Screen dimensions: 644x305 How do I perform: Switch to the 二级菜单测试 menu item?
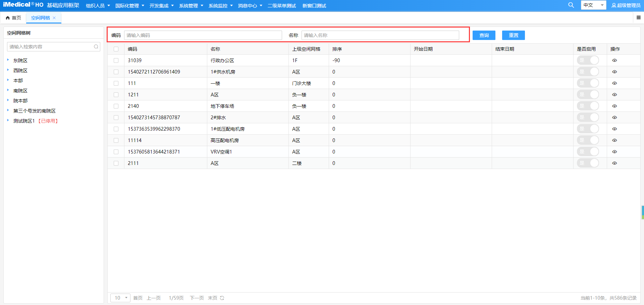[x=281, y=5]
